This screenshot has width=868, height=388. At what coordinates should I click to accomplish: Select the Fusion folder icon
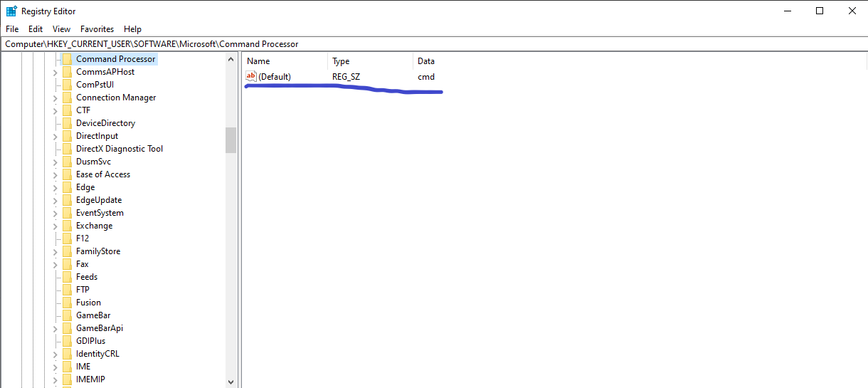(67, 303)
